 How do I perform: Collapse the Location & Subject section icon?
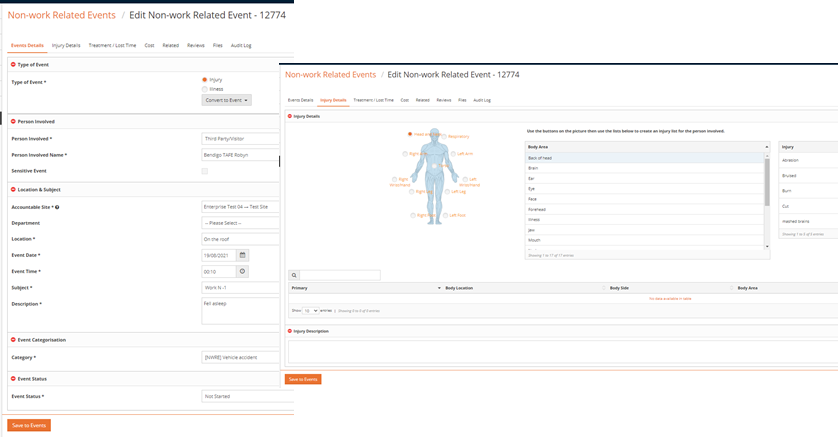pos(13,190)
